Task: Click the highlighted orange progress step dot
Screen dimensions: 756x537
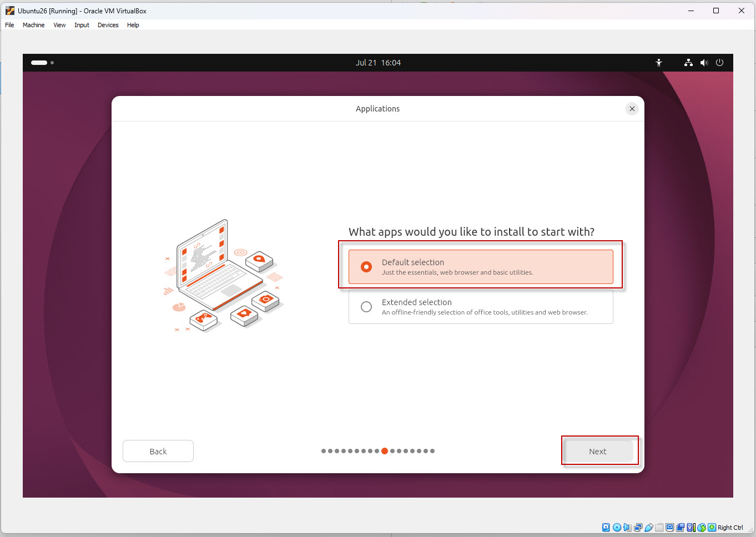Action: click(x=385, y=451)
